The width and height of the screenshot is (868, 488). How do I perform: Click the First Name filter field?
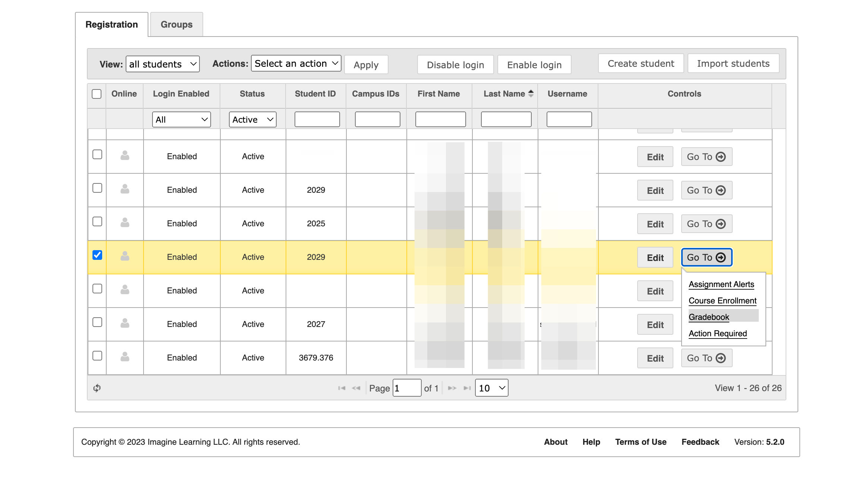(x=440, y=119)
